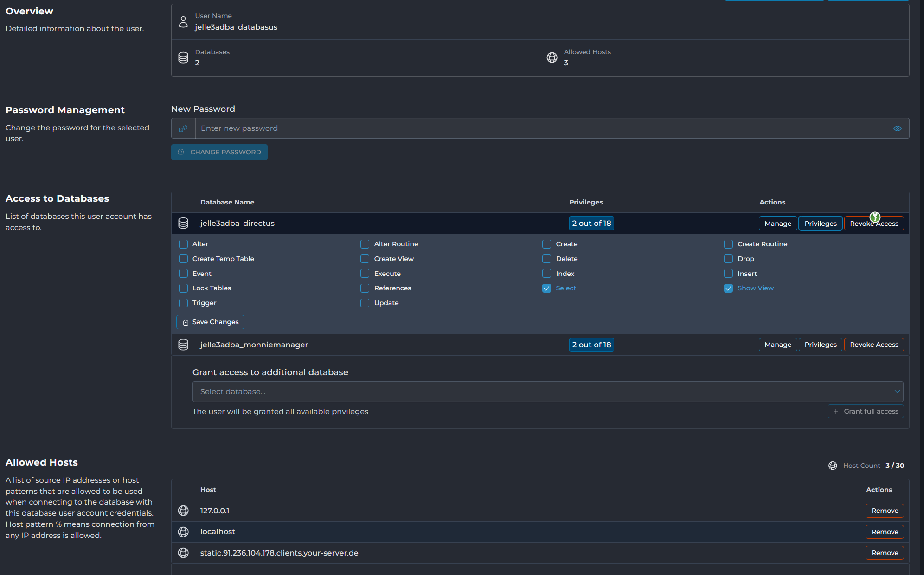Viewport: 924px width, 575px height.
Task: Enable the Drop privilege checkbox
Action: tap(729, 259)
